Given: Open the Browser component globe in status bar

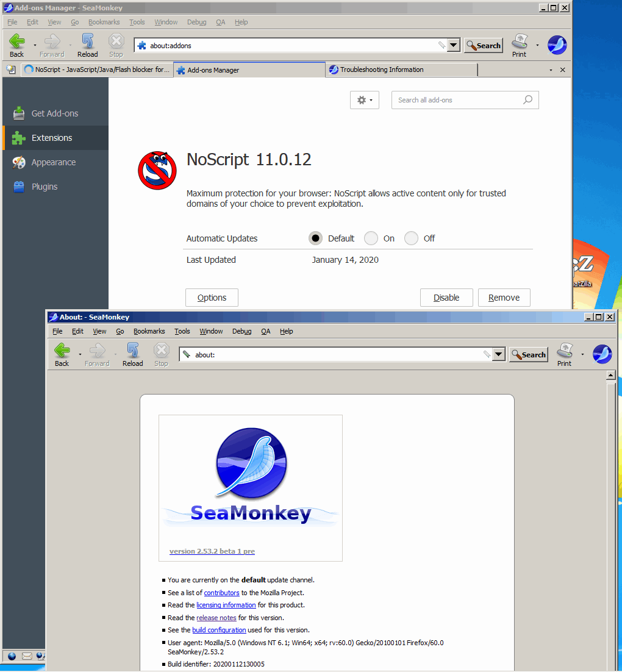Looking at the screenshot, I should pos(12,656).
